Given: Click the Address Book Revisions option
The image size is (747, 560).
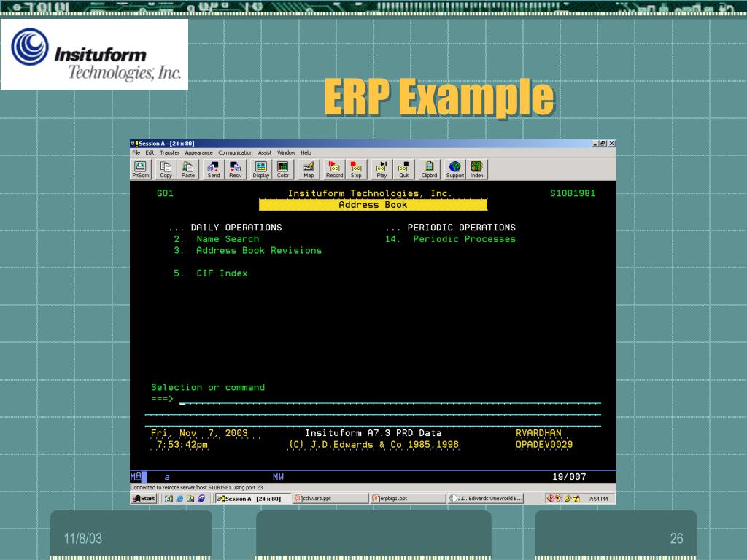Looking at the screenshot, I should pyautogui.click(x=259, y=251).
